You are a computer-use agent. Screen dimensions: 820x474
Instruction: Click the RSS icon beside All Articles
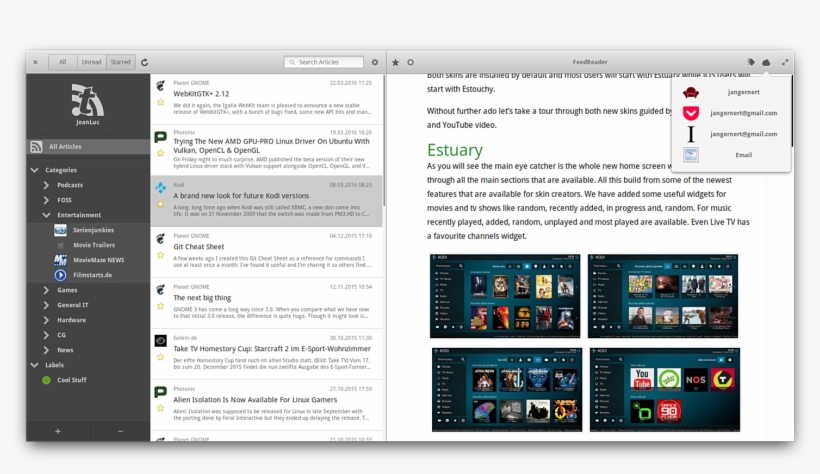click(36, 146)
